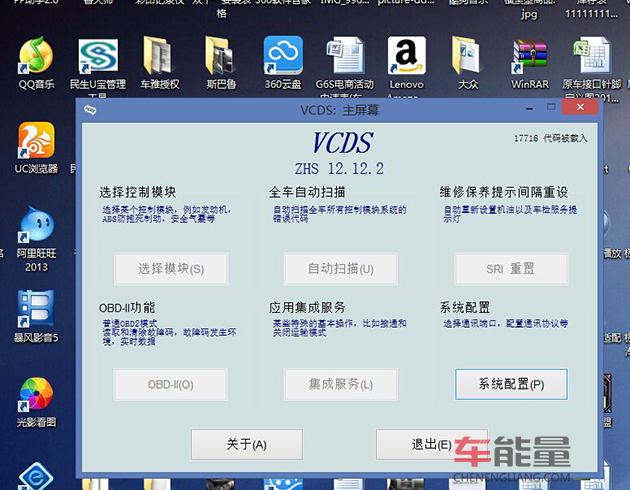This screenshot has width=630, height=490.
Task: Click the 选择模块(S) button
Action: 171,269
